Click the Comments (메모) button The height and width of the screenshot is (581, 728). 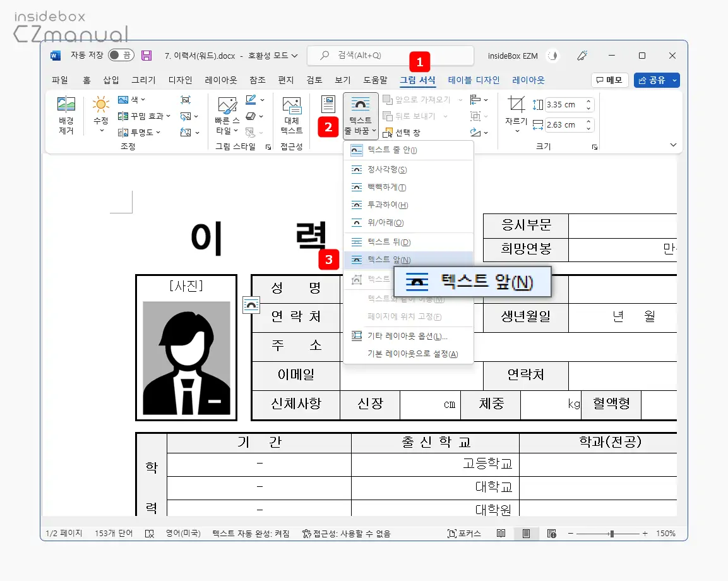click(x=609, y=80)
